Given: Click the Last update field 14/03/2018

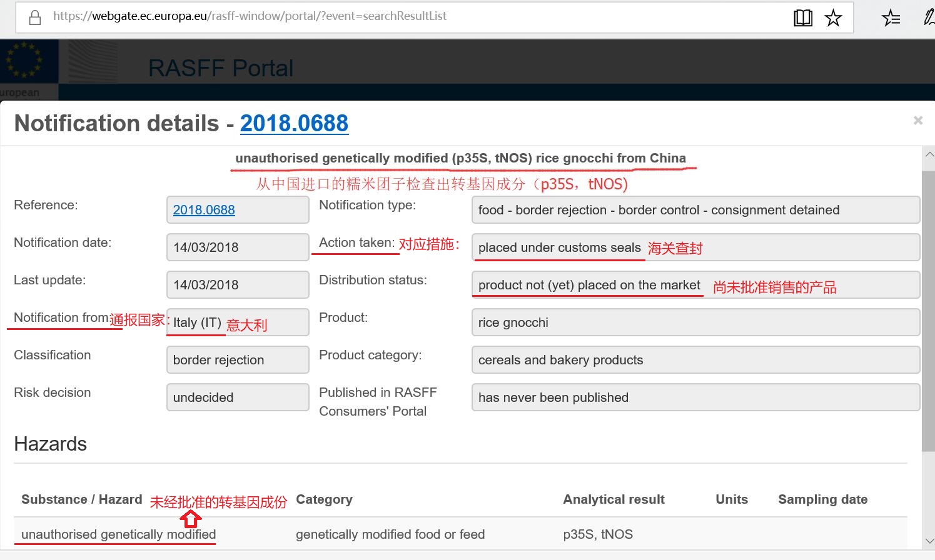Looking at the screenshot, I should point(238,284).
